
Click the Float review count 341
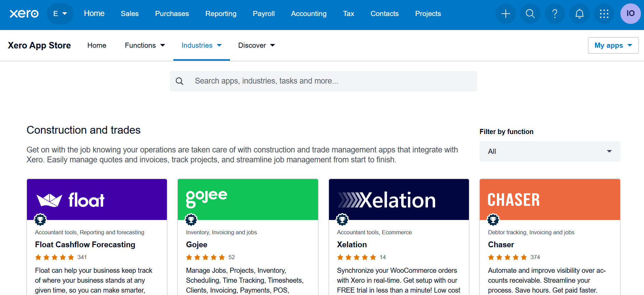click(x=82, y=257)
